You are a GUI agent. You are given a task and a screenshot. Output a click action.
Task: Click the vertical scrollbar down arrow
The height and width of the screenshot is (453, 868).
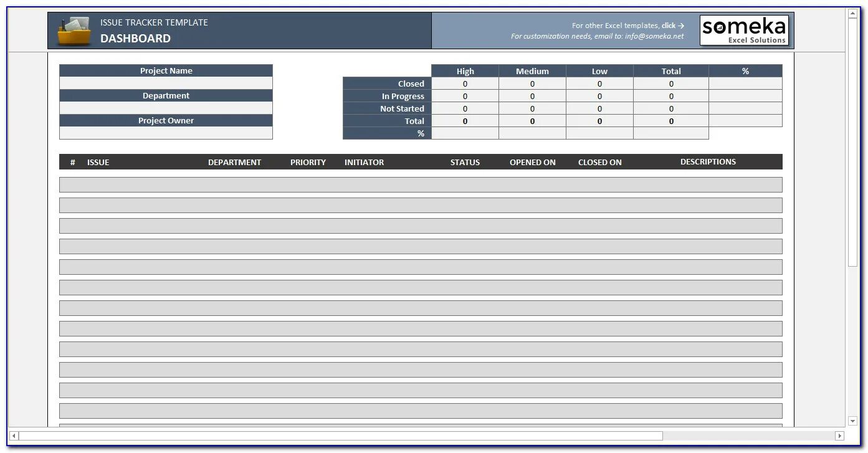coord(852,421)
